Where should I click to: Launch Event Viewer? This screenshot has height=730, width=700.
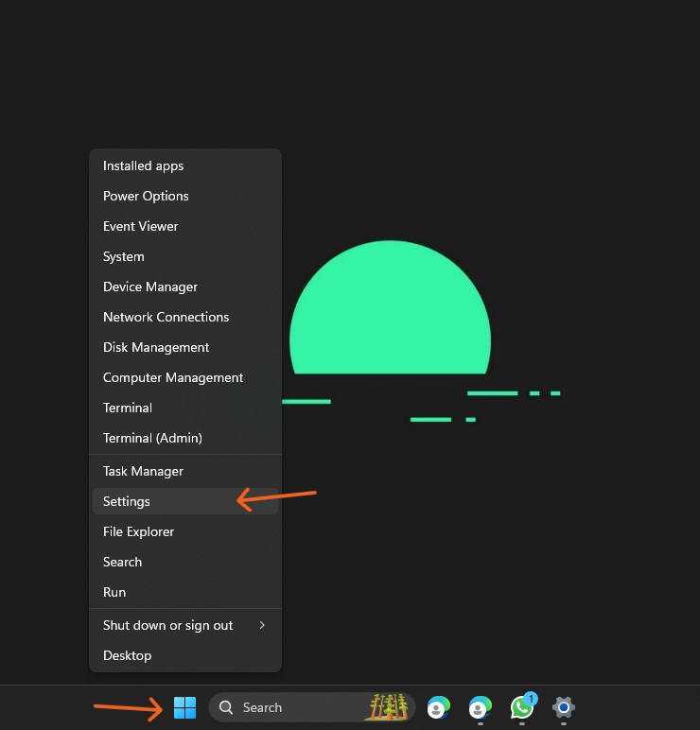(x=185, y=226)
